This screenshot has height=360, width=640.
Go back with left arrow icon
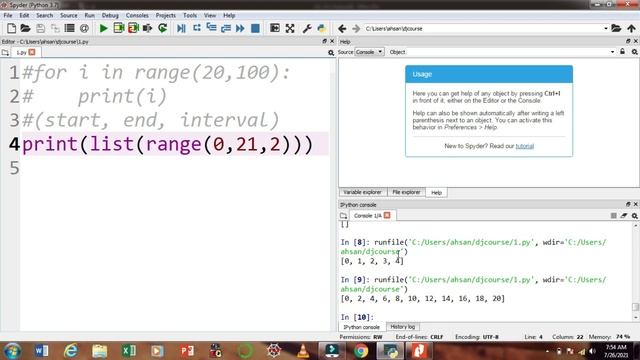click(x=342, y=28)
